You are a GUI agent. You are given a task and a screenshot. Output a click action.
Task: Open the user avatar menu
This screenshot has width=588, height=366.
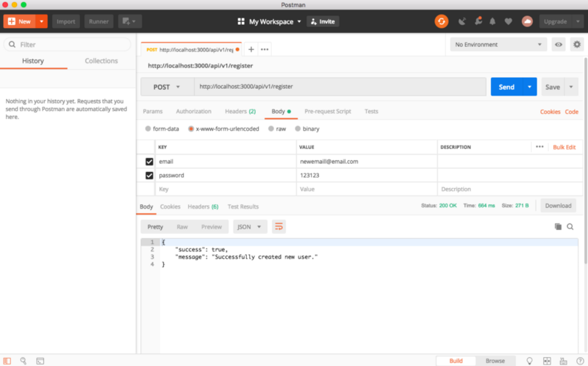[527, 21]
